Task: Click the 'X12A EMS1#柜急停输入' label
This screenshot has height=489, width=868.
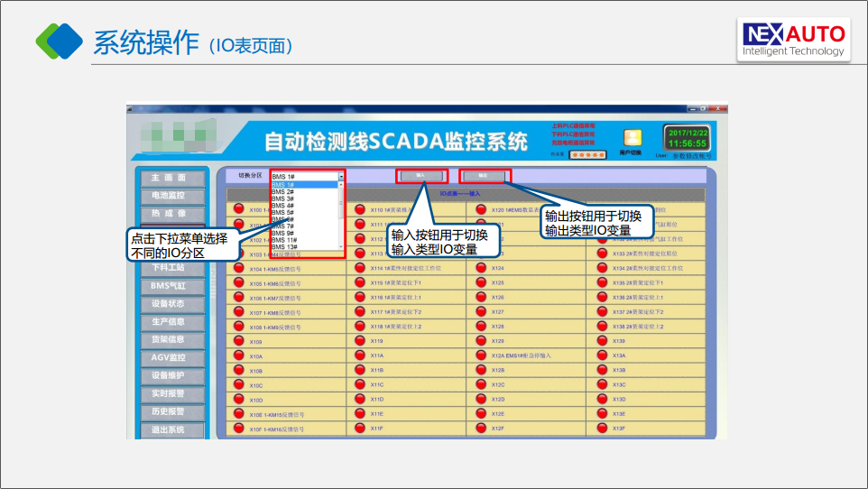Action: tap(521, 355)
